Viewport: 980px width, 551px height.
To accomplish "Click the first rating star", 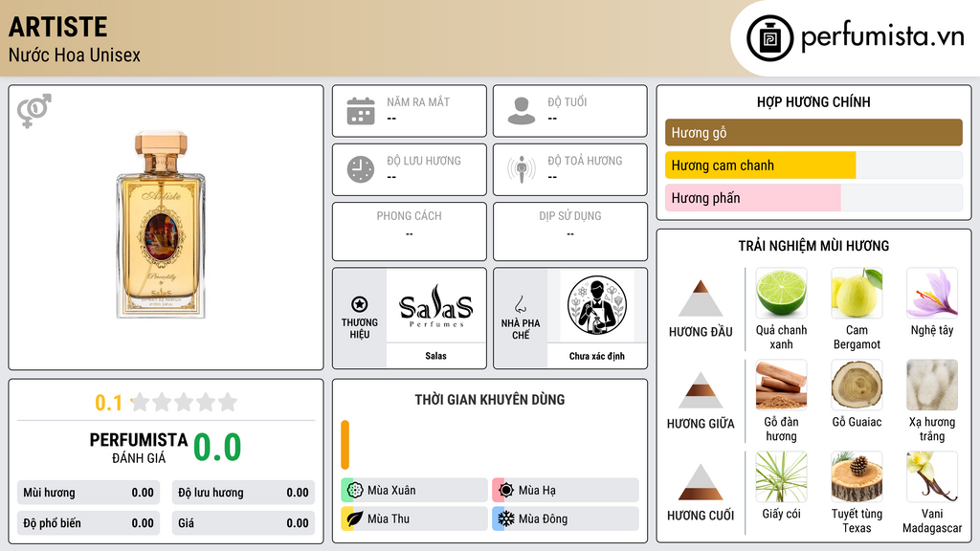I will pos(140,402).
